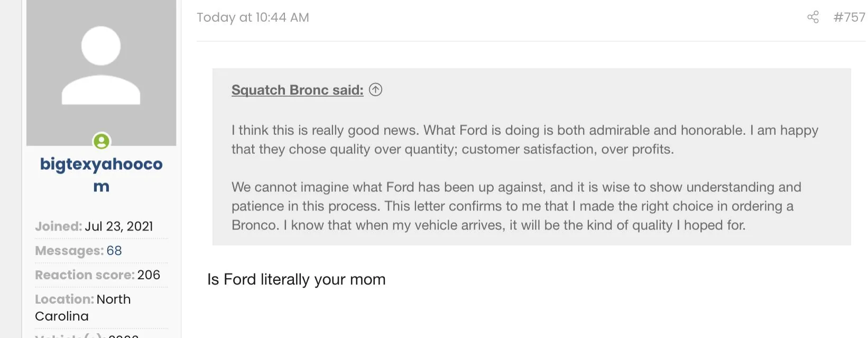Viewport: 868px width, 338px height.
Task: Open the default gray avatar silhouette
Action: [101, 72]
